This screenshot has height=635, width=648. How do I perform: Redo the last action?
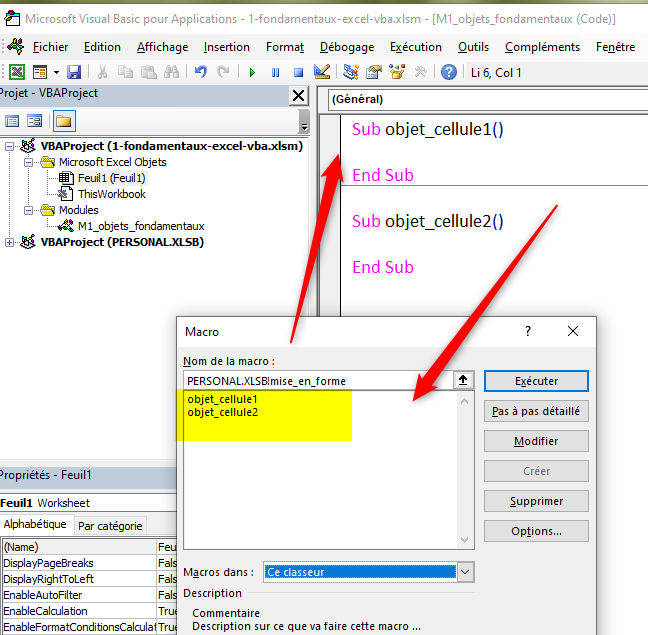click(223, 72)
